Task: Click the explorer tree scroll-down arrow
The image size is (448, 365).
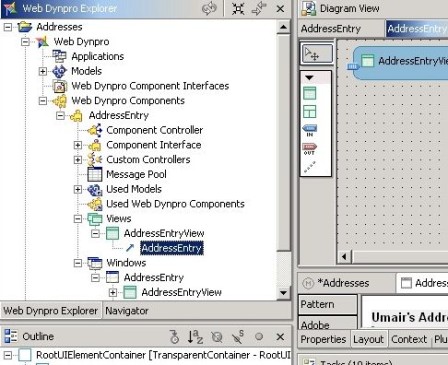Action: coord(284,293)
